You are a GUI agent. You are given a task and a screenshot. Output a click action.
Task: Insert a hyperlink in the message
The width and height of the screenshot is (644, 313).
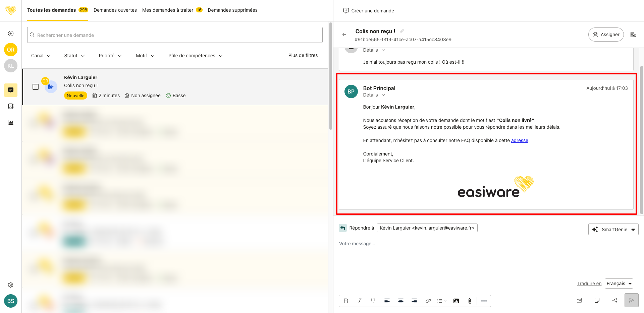coord(428,301)
